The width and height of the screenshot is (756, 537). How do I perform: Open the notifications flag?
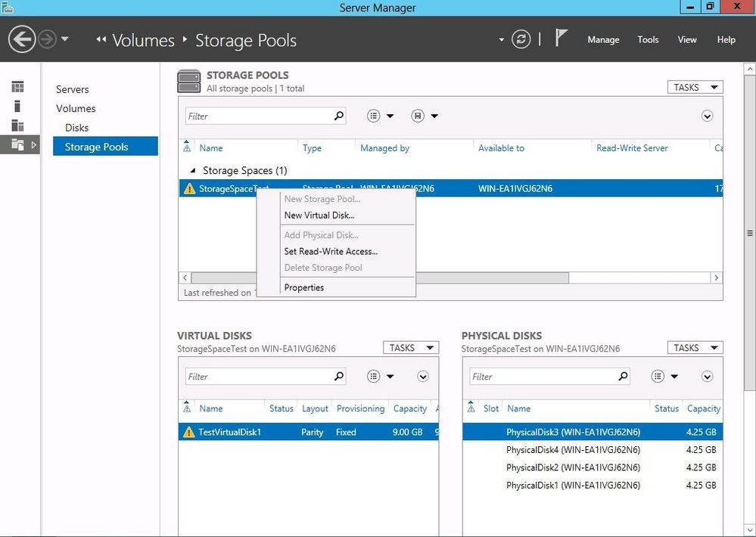561,39
